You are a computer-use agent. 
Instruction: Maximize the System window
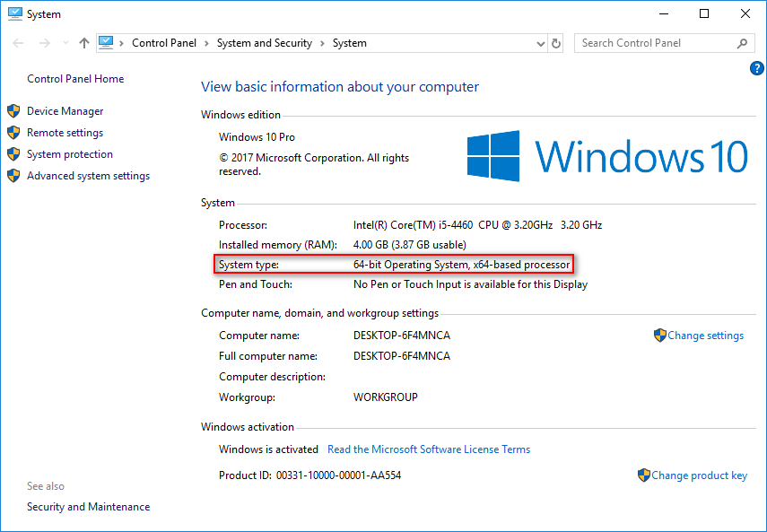click(704, 13)
